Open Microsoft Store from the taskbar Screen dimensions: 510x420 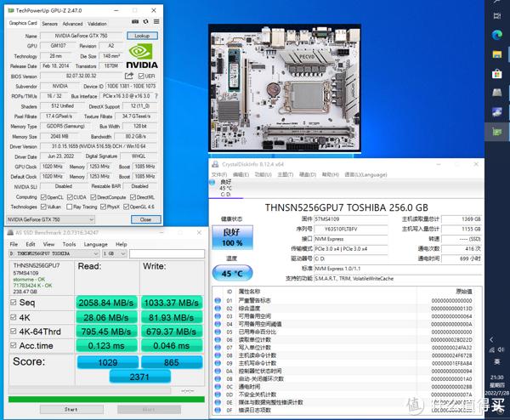[x=497, y=74]
